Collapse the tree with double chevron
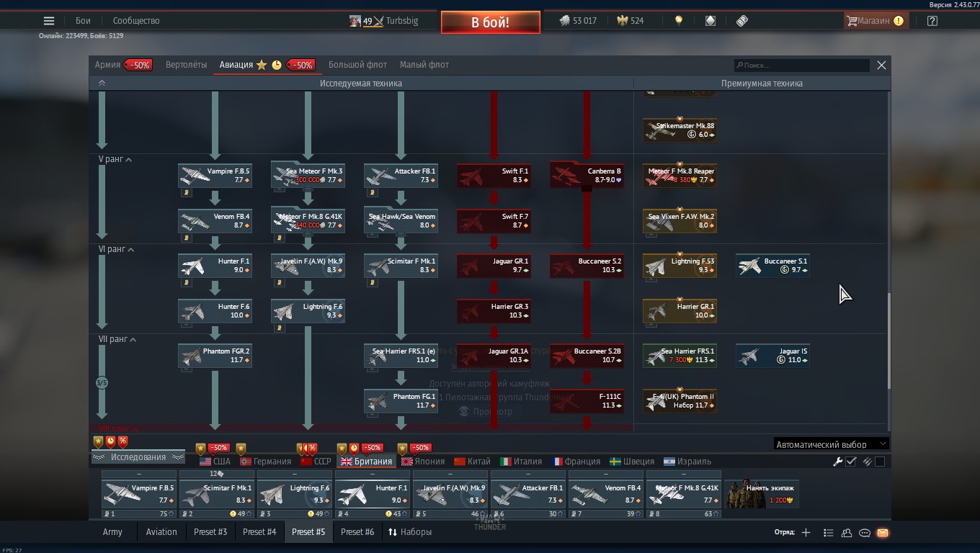 102,83
